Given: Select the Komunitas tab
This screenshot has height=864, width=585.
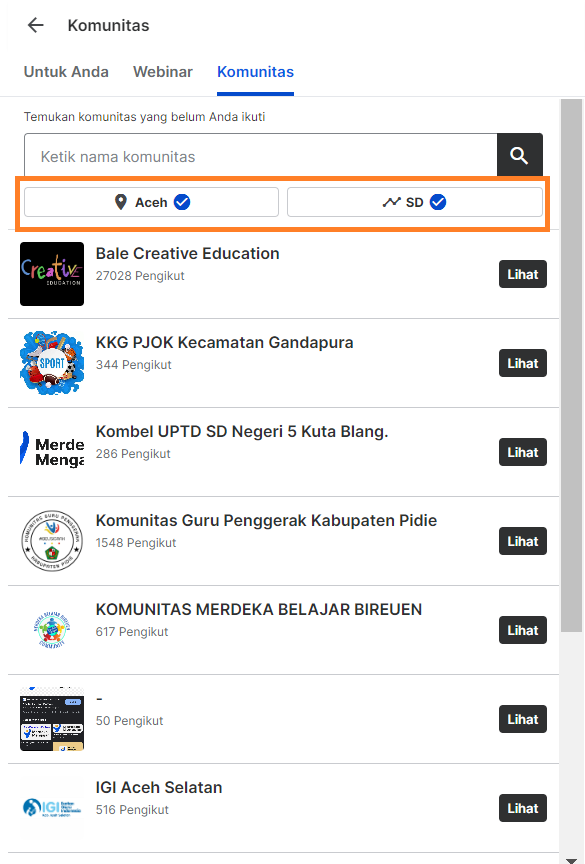Looking at the screenshot, I should 256,72.
